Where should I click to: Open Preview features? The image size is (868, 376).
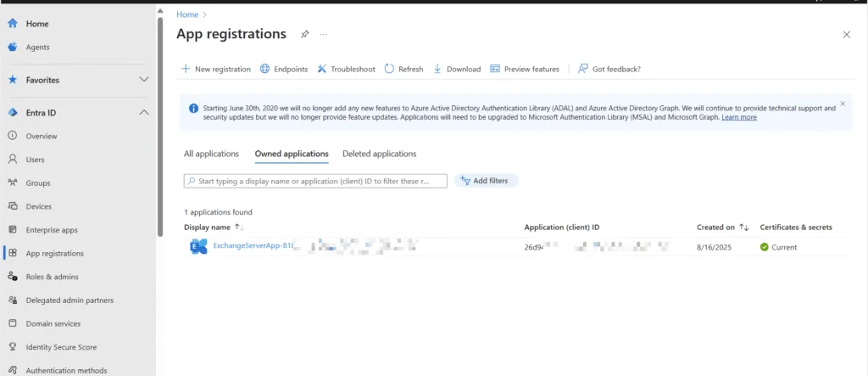pyautogui.click(x=525, y=69)
